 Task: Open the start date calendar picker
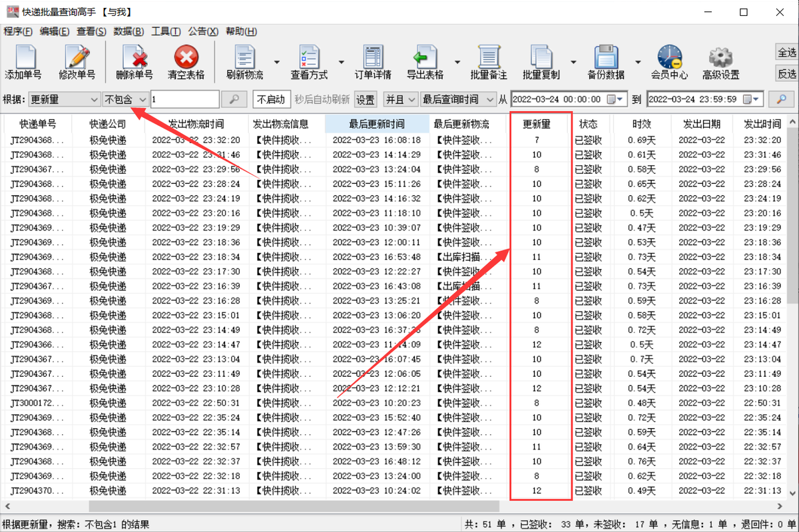click(617, 99)
